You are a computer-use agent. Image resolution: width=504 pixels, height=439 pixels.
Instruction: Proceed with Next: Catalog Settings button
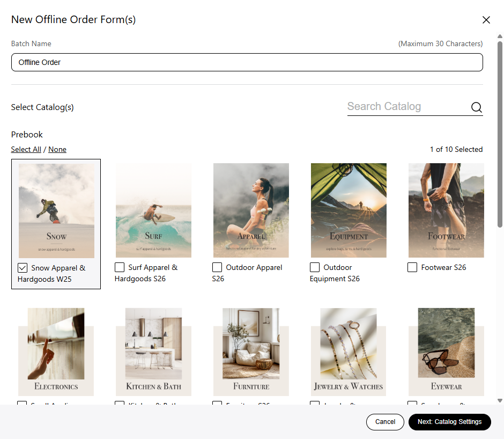(x=449, y=422)
